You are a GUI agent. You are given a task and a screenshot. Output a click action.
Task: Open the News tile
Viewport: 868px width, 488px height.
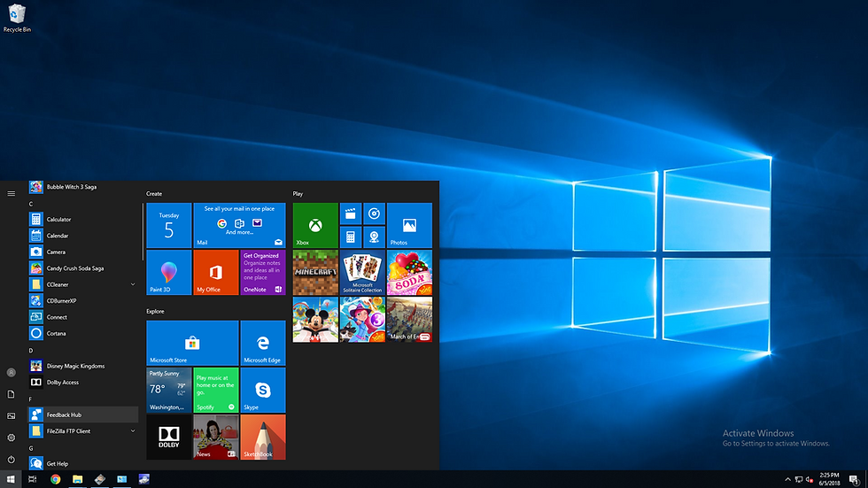[216, 438]
